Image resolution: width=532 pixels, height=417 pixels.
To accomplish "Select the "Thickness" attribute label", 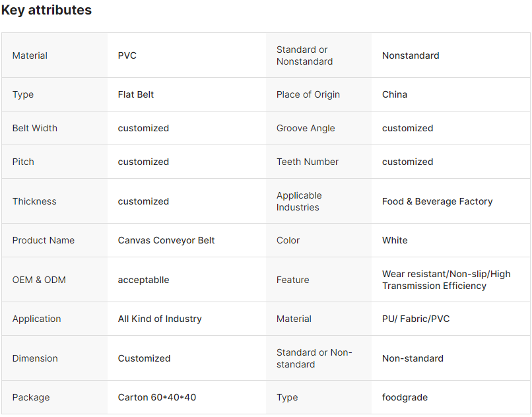I will pyautogui.click(x=34, y=201).
